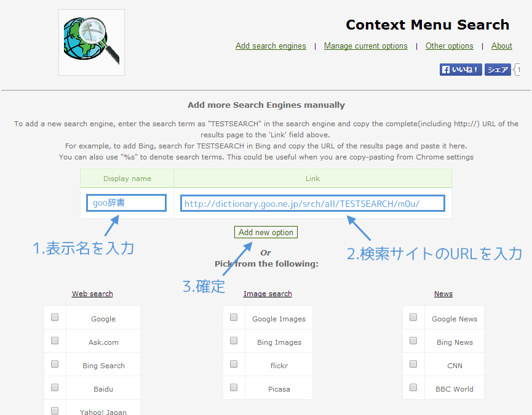The height and width of the screenshot is (415, 532).
Task: Tick the flickr checkbox
Action: (x=234, y=364)
